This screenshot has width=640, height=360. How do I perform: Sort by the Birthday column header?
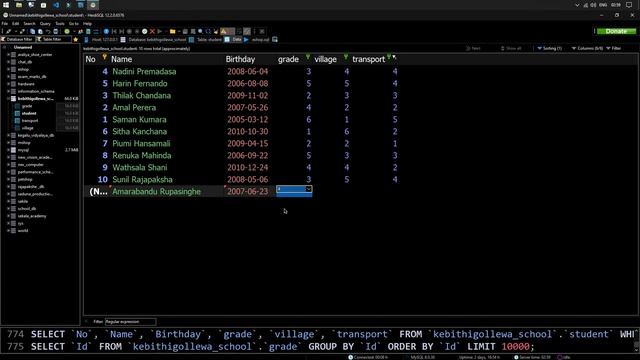(x=240, y=59)
